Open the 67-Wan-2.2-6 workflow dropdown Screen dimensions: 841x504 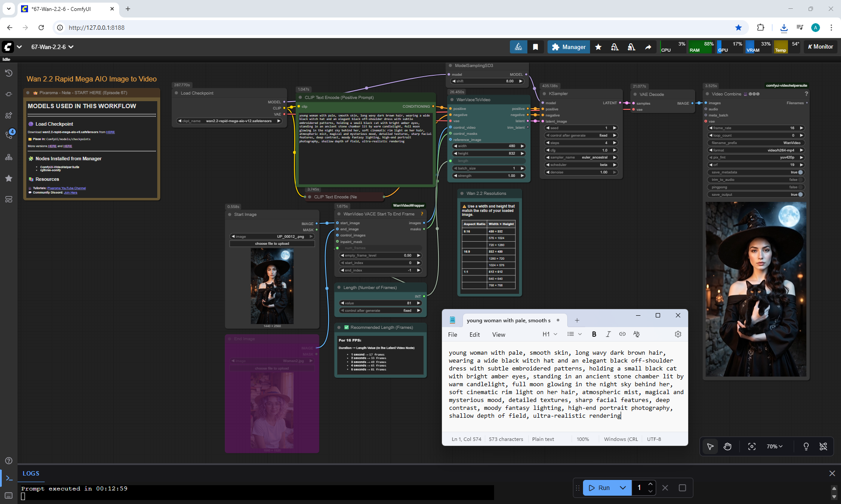click(52, 47)
